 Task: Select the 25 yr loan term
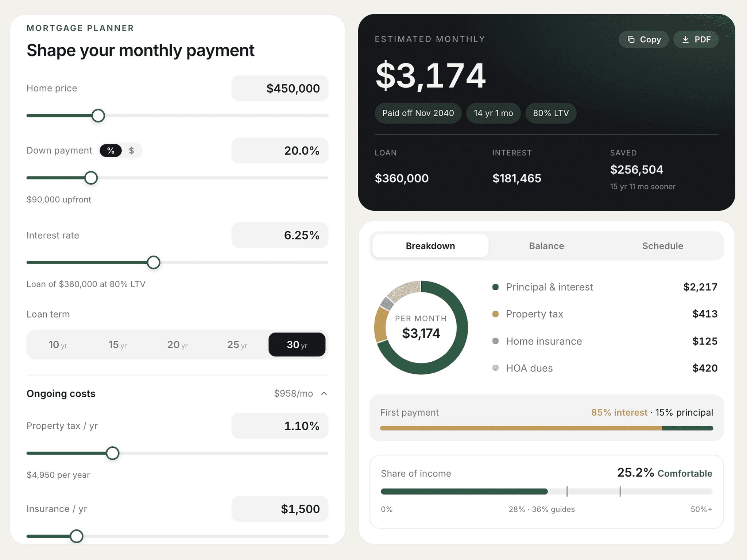[237, 345]
